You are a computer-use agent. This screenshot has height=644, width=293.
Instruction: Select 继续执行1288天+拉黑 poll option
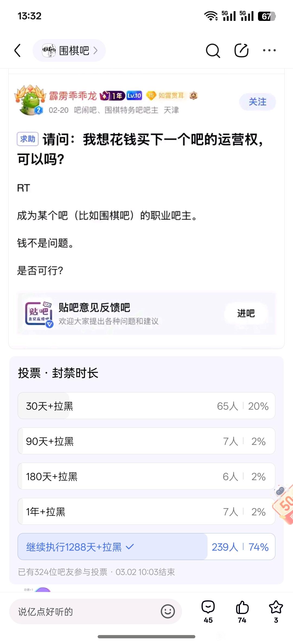[x=146, y=547]
